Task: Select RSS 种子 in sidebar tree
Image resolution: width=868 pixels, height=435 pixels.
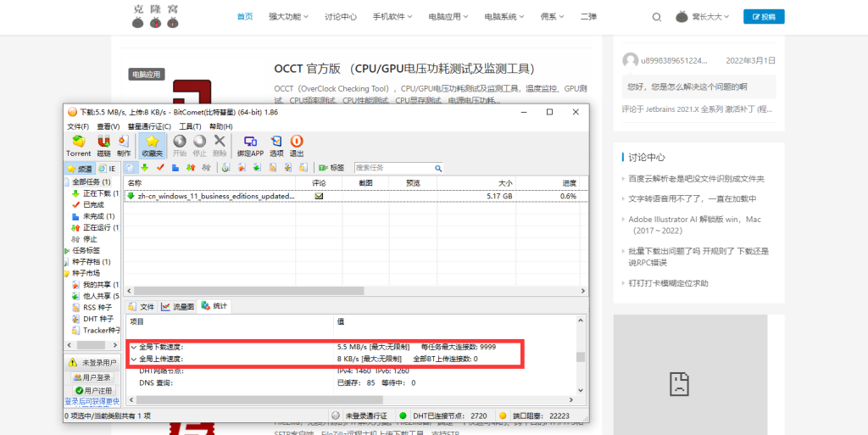Action: 97,307
